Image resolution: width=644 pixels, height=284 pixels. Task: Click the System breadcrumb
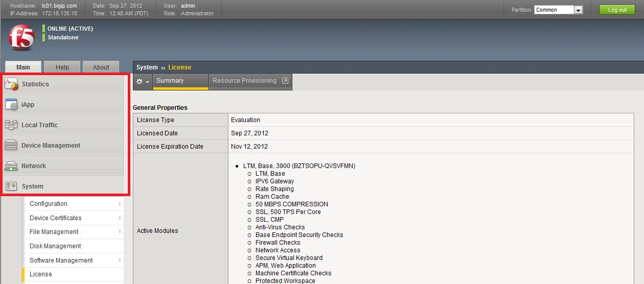[147, 67]
